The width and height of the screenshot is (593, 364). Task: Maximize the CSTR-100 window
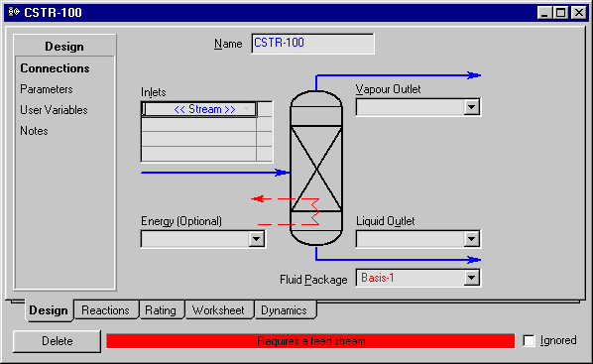(x=561, y=13)
